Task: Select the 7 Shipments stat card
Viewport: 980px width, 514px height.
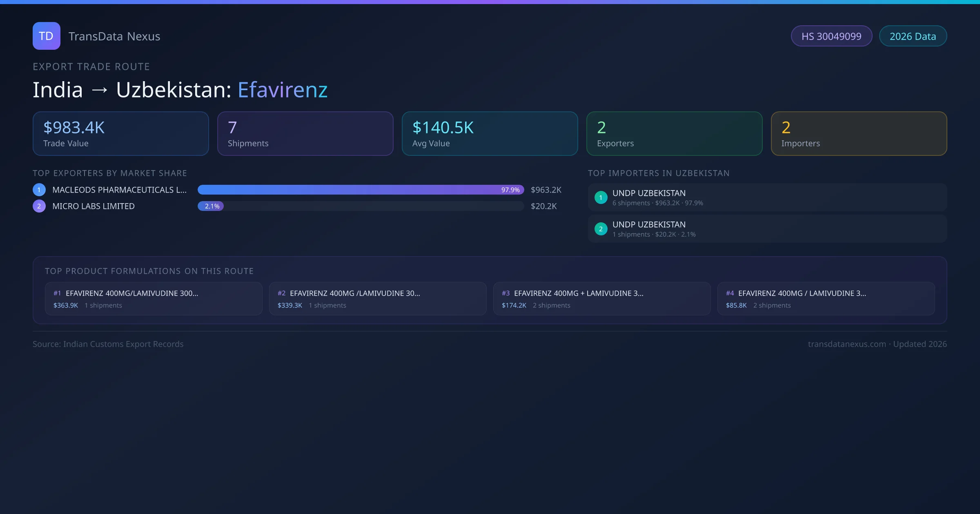Action: point(305,134)
